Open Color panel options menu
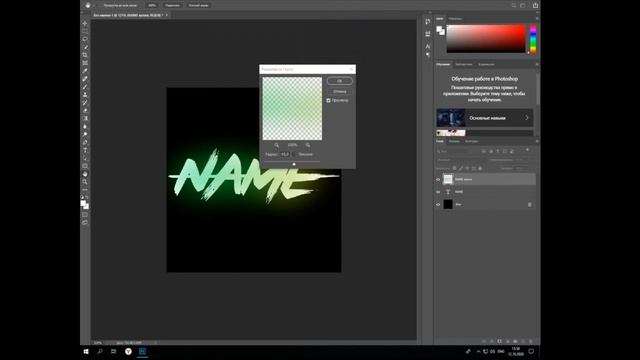The width and height of the screenshot is (640, 360). click(x=537, y=18)
